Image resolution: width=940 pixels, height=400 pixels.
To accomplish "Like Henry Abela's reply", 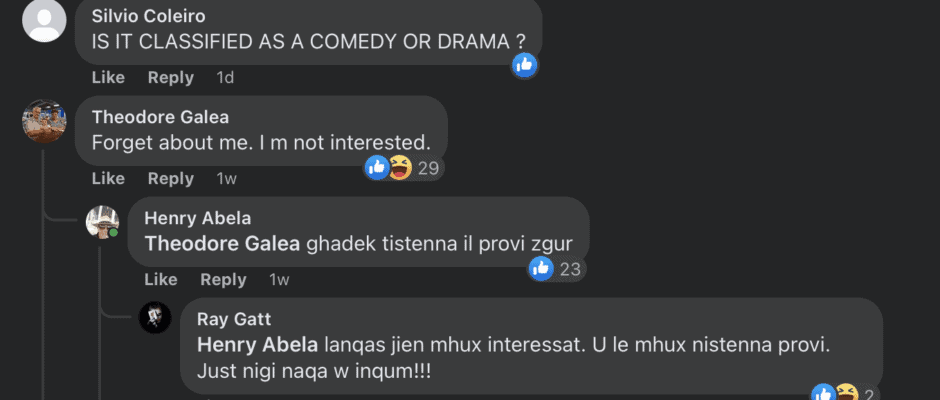I will coord(161,280).
